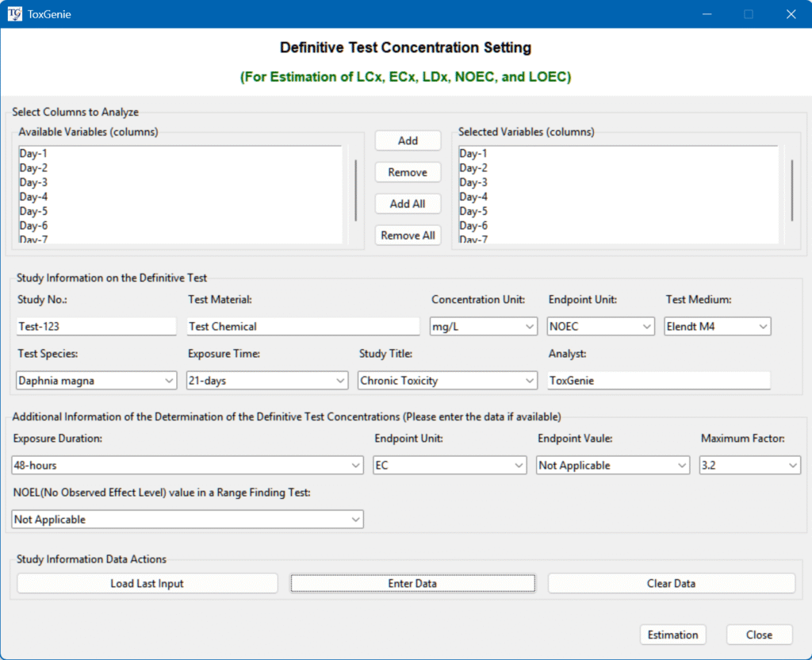Click the Available Variables list scrollbar
This screenshot has width=812, height=660.
[355, 190]
